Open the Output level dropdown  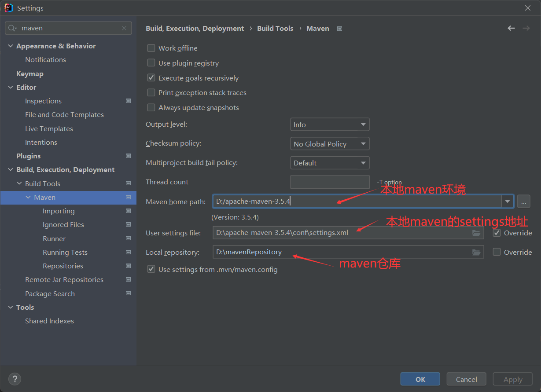point(330,125)
